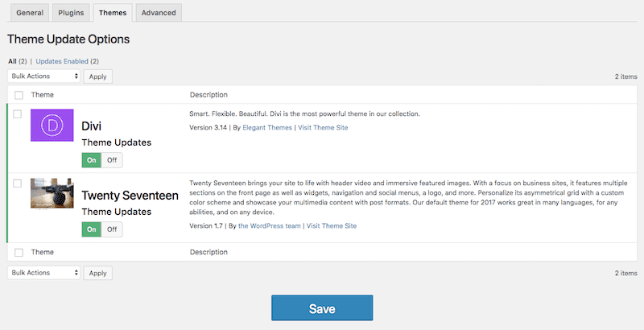Open the WordPress team author link
The width and height of the screenshot is (644, 330).
(x=270, y=225)
